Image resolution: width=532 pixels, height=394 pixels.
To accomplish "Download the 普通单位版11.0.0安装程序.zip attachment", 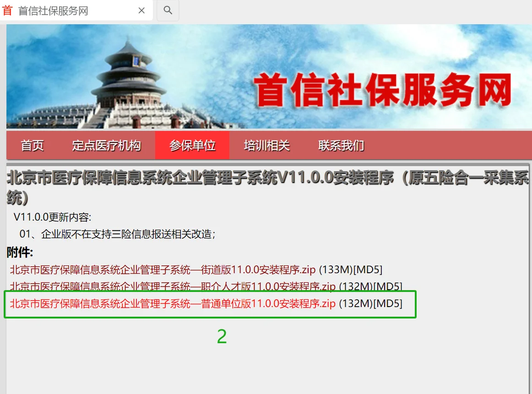I will (x=172, y=303).
